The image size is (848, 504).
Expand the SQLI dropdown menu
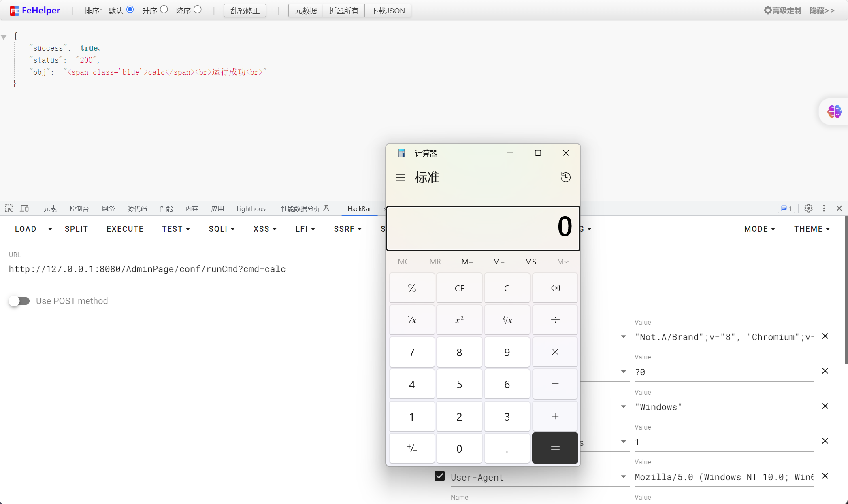point(222,229)
